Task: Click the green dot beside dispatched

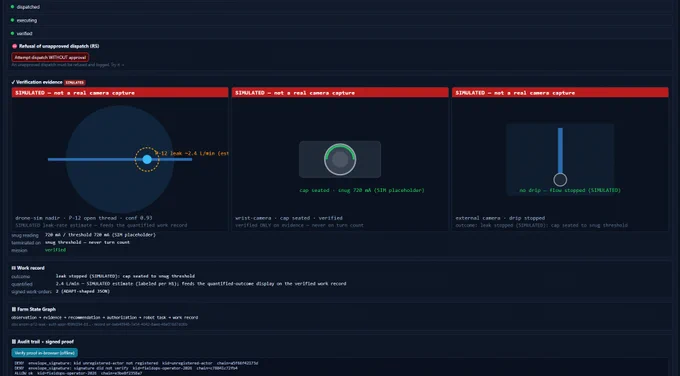Action: [x=12, y=7]
